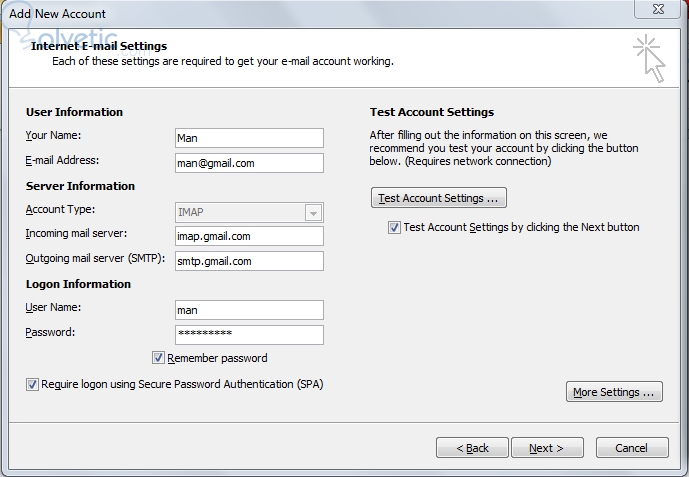Focus the E-mail Address input box
Viewport: 689px width, 477px height.
pos(249,163)
